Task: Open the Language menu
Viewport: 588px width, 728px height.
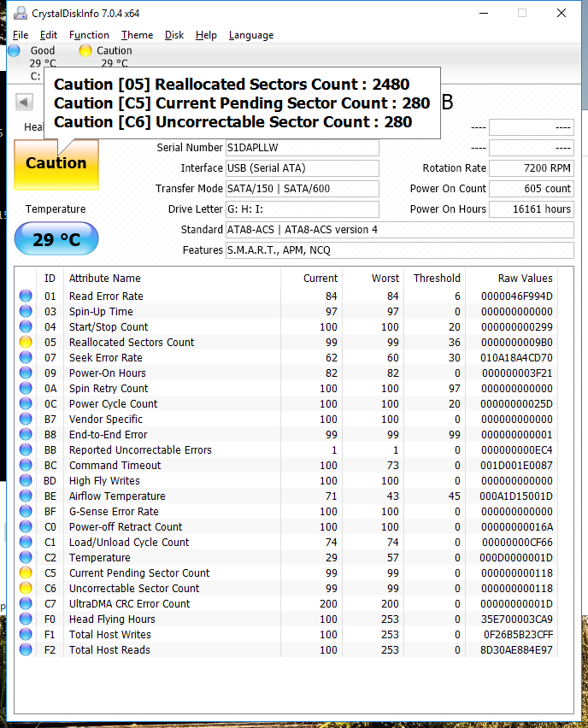Action: click(x=251, y=35)
